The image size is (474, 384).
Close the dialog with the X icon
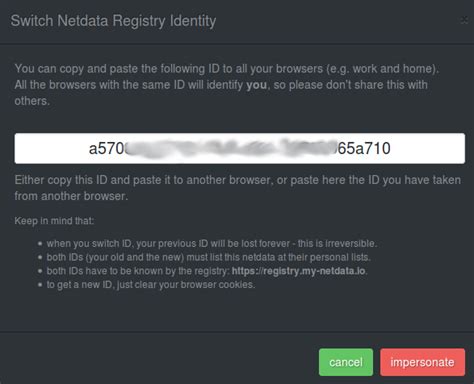[464, 20]
